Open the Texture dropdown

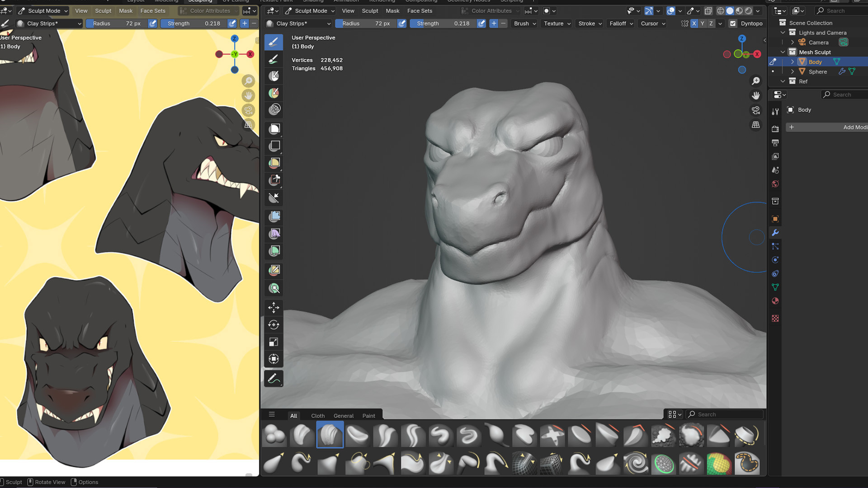click(x=557, y=23)
